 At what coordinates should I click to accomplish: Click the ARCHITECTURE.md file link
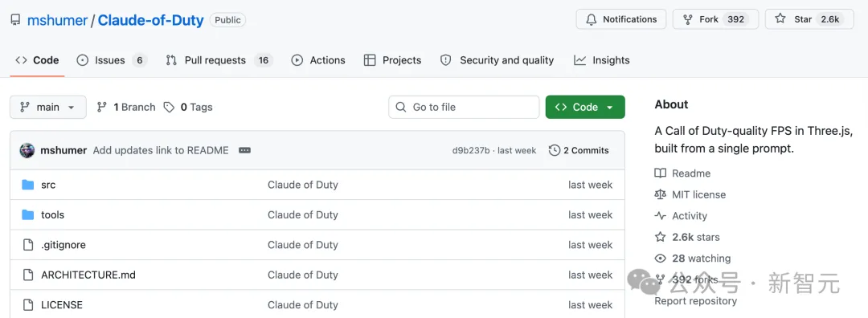click(x=88, y=275)
